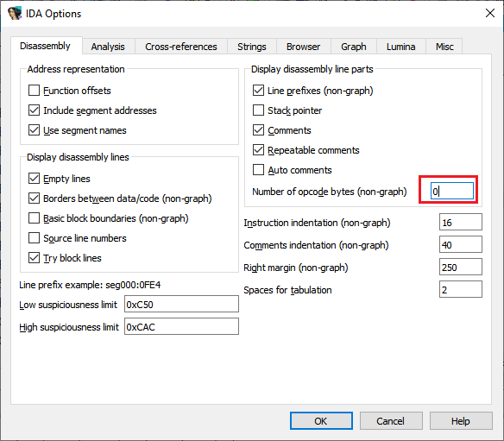The height and width of the screenshot is (441, 504).
Task: Focus the Number of opcode bytes field
Action: point(452,191)
